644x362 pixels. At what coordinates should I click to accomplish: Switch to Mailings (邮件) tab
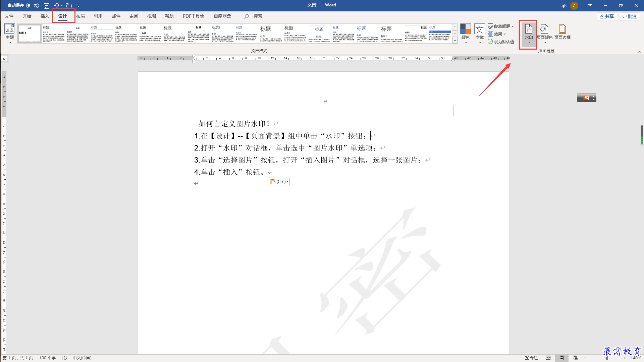coord(116,16)
